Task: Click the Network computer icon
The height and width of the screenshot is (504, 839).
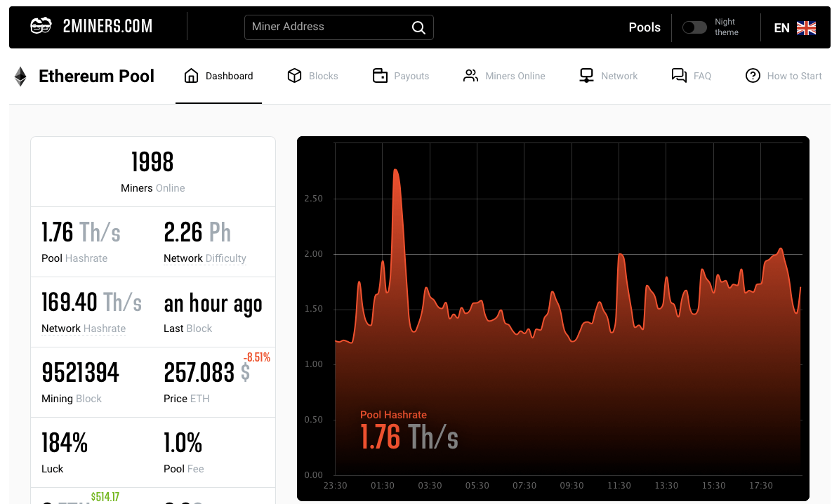Action: pyautogui.click(x=586, y=76)
